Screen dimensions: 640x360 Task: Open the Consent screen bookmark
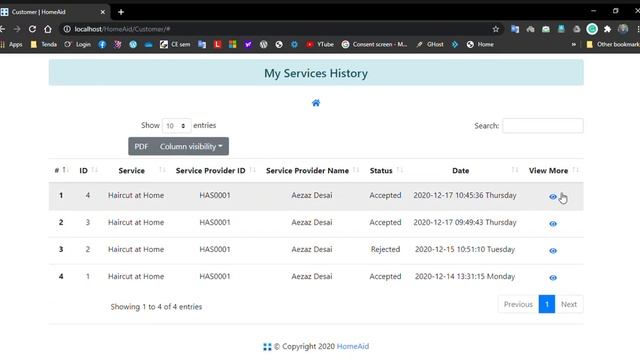click(374, 44)
